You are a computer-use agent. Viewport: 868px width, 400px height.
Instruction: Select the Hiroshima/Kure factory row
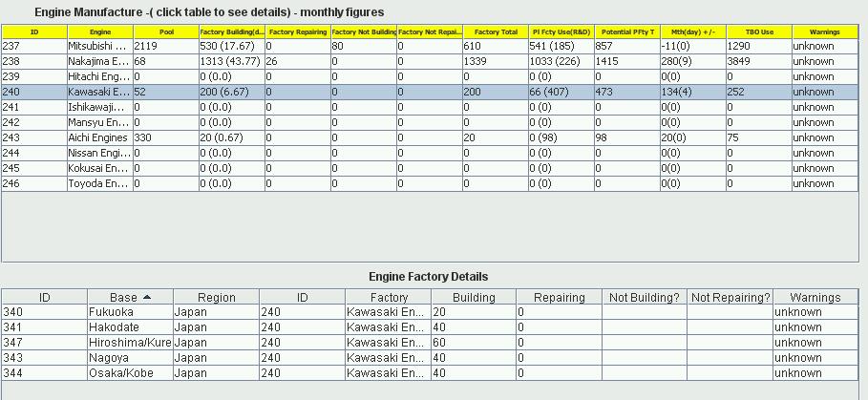(129, 343)
